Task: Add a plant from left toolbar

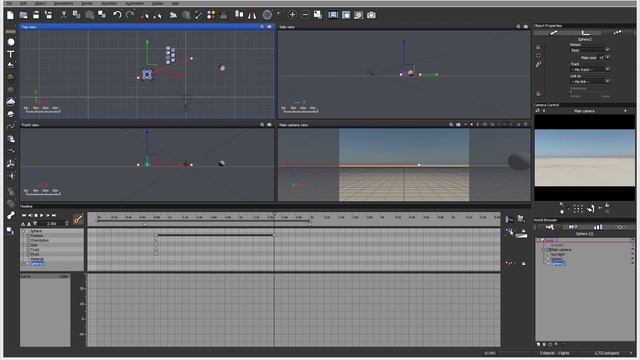Action: pyautogui.click(x=11, y=77)
